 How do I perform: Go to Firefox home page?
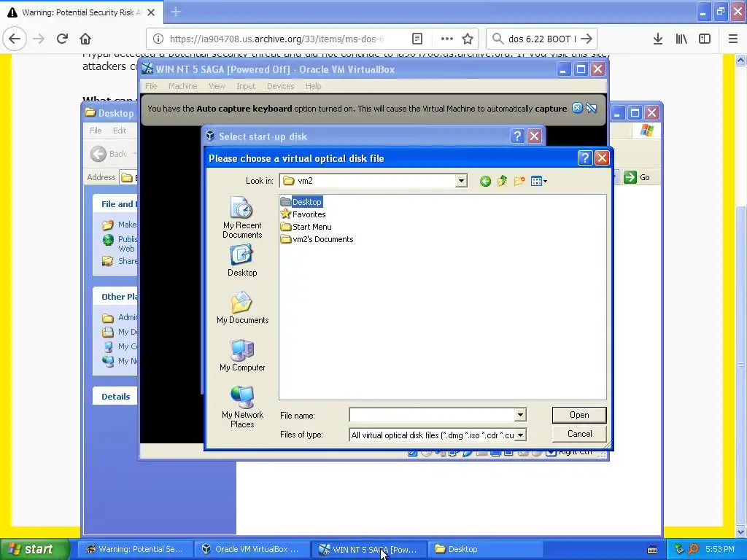pos(85,39)
